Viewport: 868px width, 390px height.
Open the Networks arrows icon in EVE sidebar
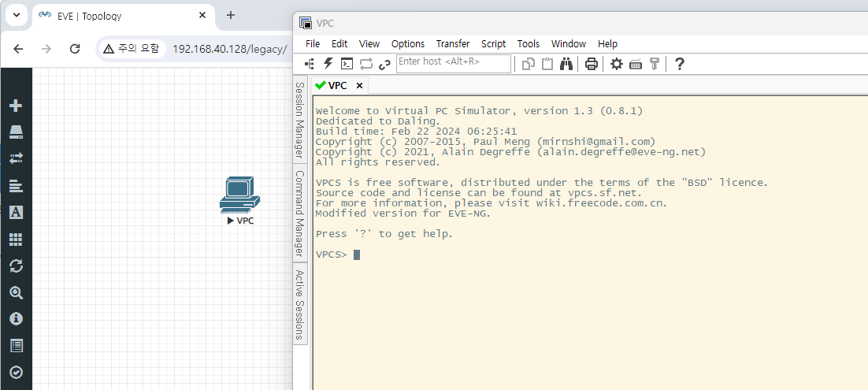16,158
